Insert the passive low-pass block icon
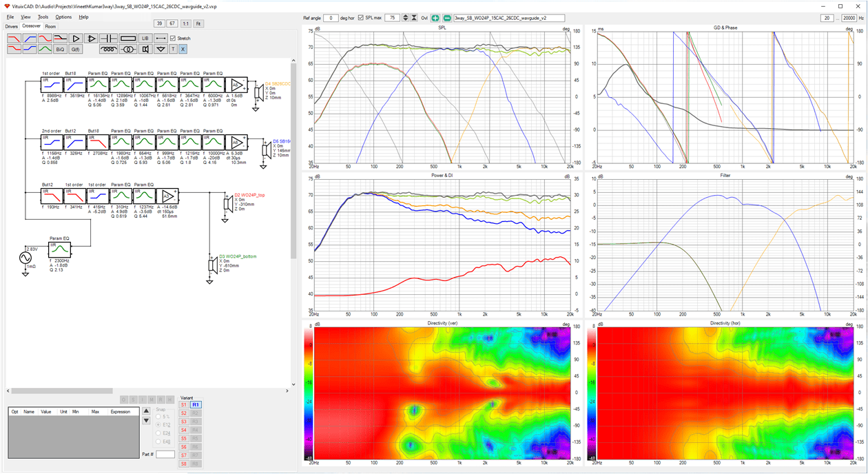The image size is (868, 474). [x=60, y=39]
